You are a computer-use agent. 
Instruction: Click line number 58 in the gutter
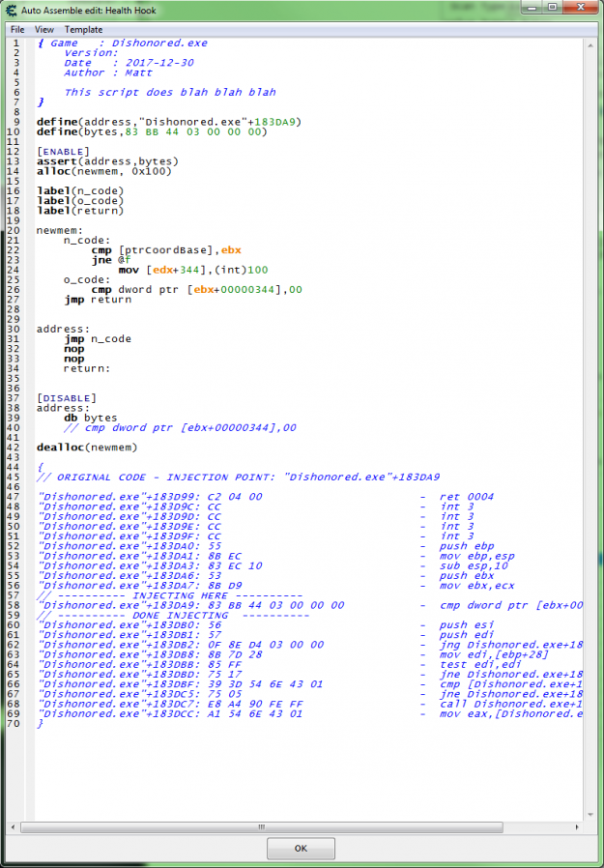(x=14, y=605)
